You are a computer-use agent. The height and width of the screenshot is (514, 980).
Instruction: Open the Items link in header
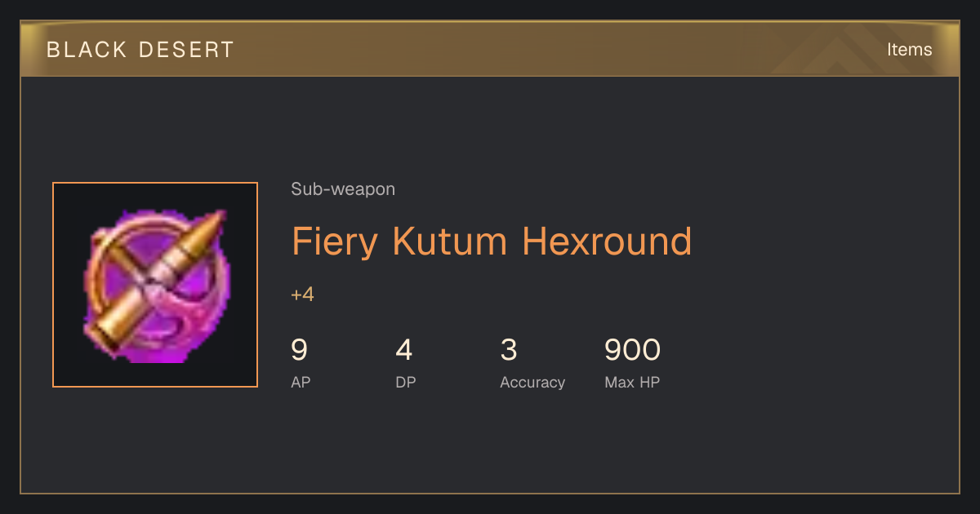[909, 50]
